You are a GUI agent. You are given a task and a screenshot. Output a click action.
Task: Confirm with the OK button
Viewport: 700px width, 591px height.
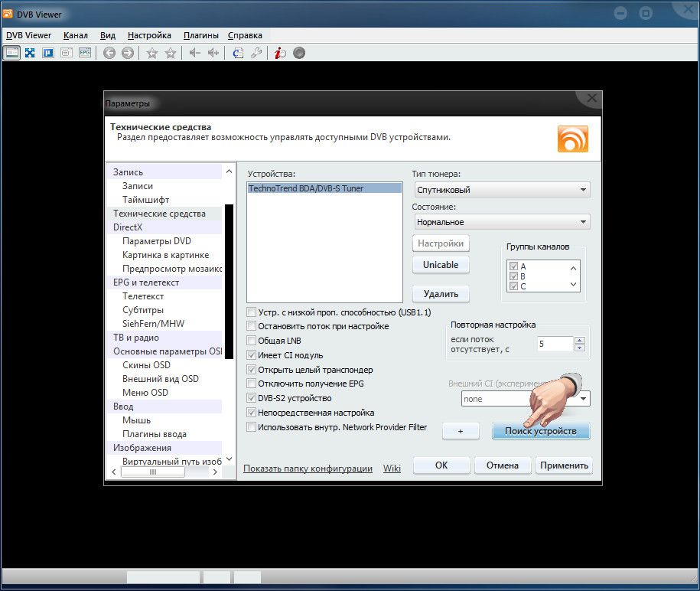tap(441, 465)
